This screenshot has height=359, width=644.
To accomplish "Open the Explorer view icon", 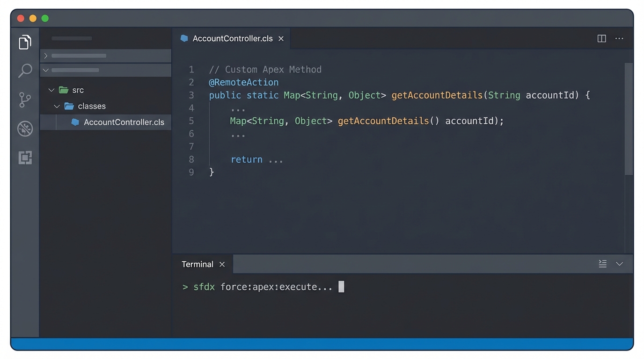I will [x=24, y=42].
